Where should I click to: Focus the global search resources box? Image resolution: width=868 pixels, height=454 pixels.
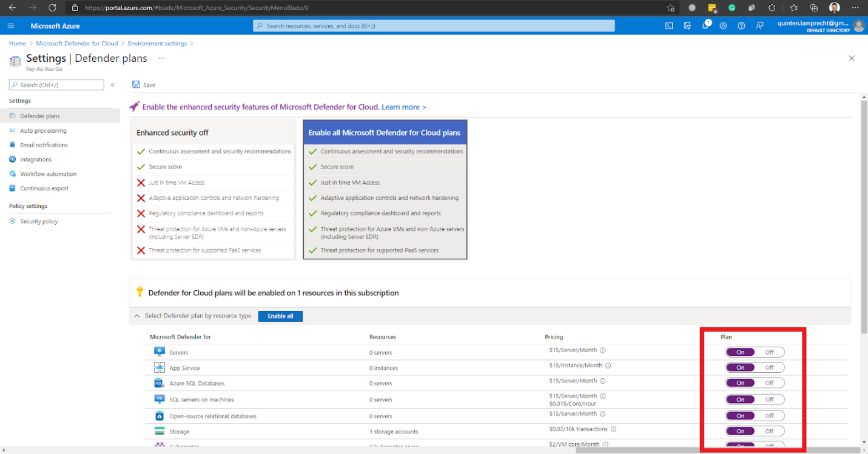[x=434, y=26]
